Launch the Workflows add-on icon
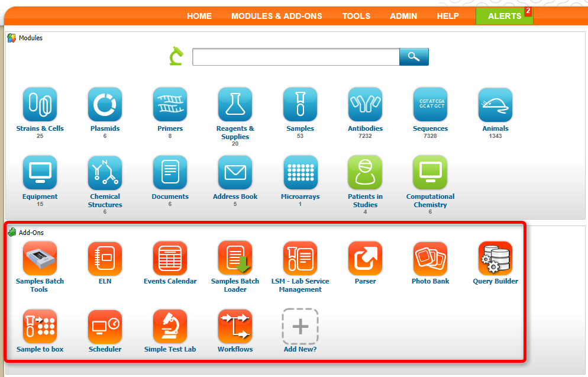 click(235, 326)
